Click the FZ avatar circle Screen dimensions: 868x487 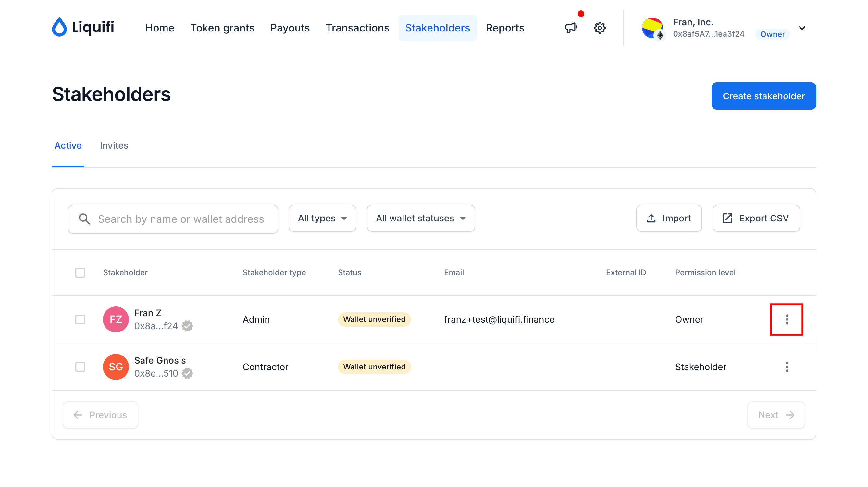point(116,319)
